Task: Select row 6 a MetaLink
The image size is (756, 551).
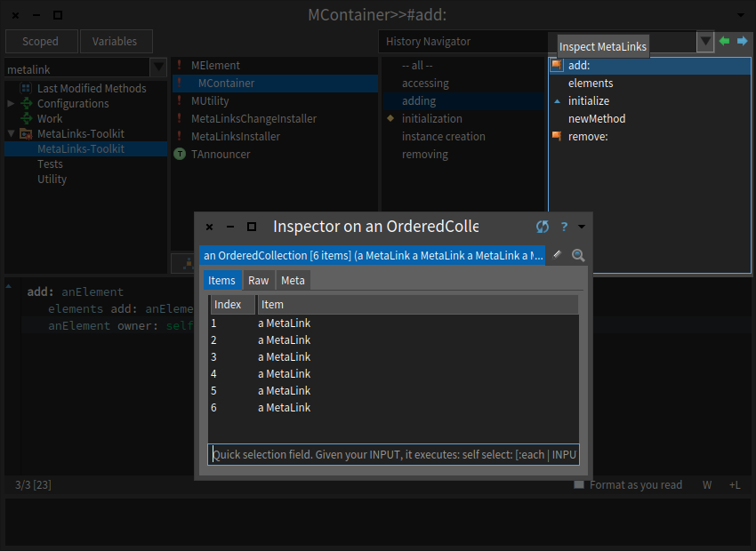Action: click(393, 407)
